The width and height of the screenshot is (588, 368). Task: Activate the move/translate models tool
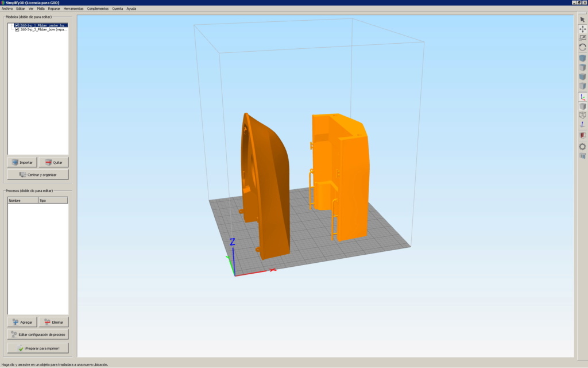point(582,29)
